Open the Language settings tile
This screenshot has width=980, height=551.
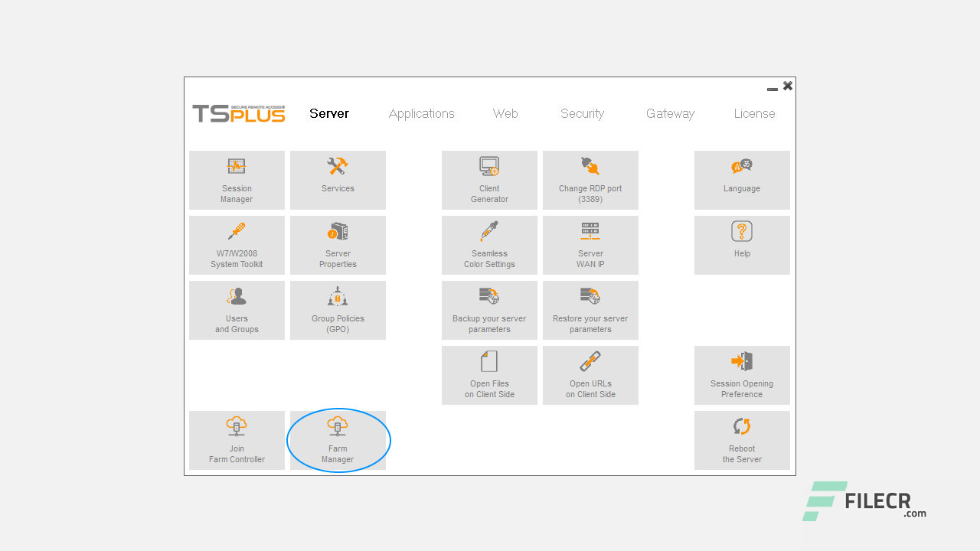[742, 180]
